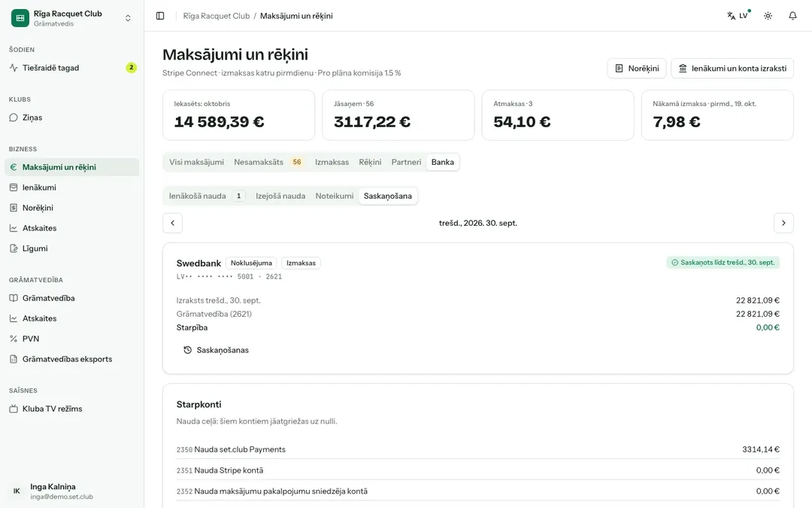This screenshot has height=508, width=812.
Task: Click Starpkonti section heading
Action: pyautogui.click(x=198, y=404)
